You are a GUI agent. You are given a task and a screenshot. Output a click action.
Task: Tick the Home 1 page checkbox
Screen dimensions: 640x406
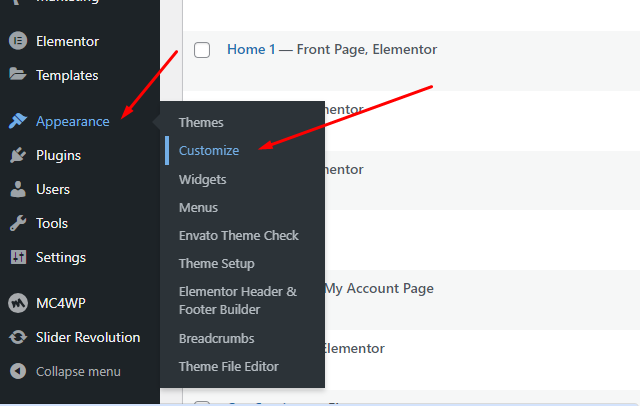pyautogui.click(x=202, y=50)
